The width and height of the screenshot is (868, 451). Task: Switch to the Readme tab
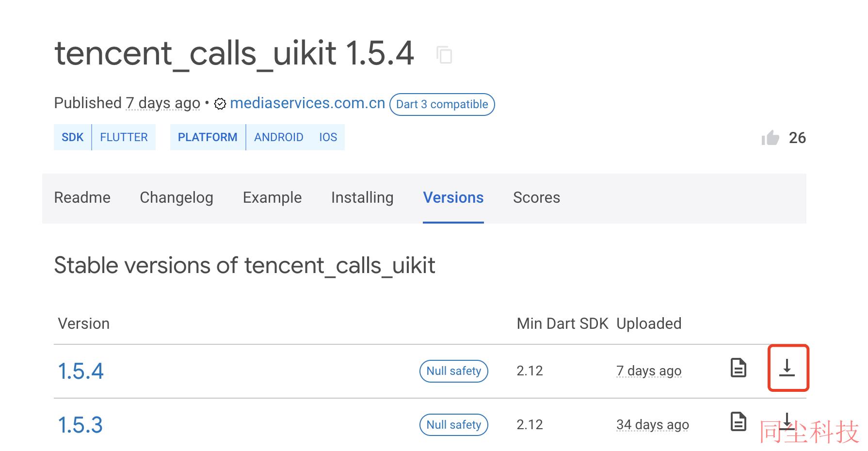click(82, 198)
